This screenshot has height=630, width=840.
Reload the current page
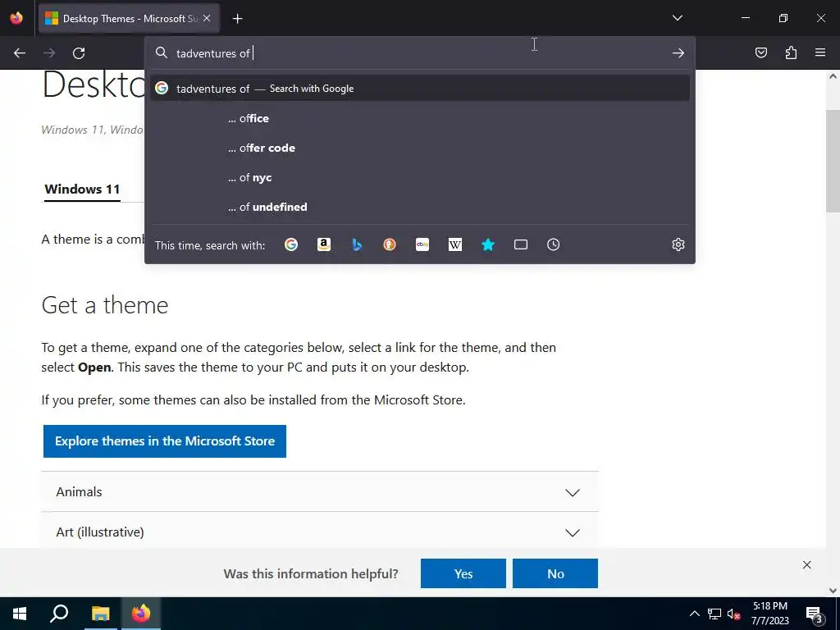tap(79, 53)
